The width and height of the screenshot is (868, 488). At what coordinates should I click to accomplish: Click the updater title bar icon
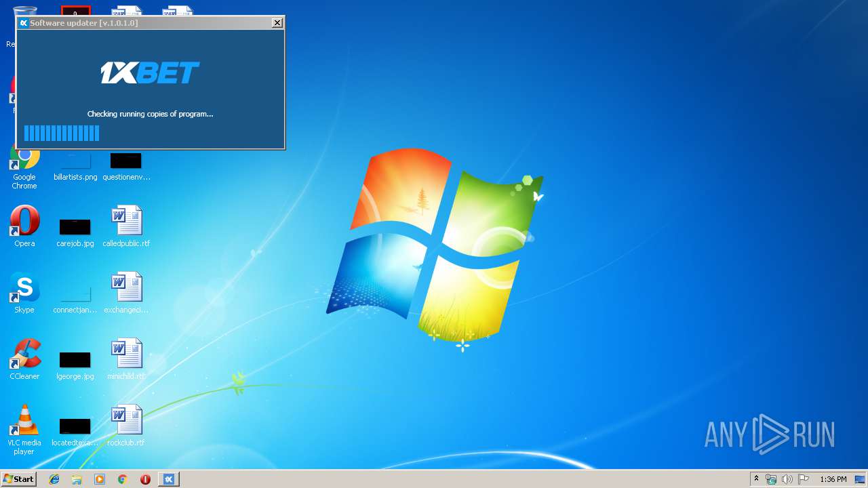(24, 23)
